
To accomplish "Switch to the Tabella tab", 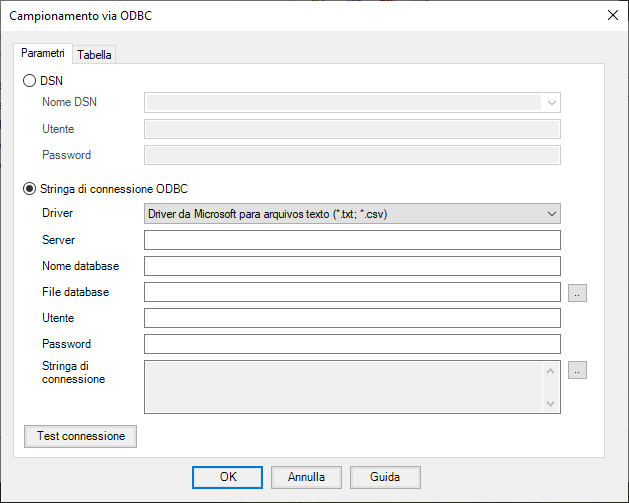I will point(94,55).
